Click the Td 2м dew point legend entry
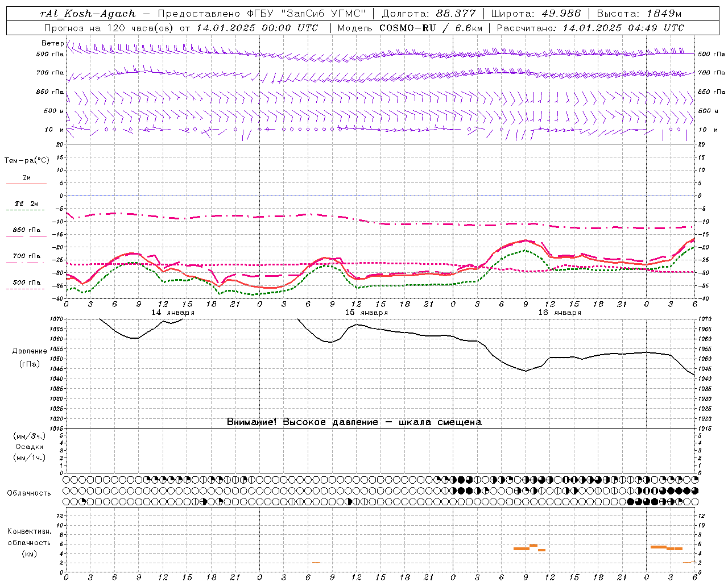The image size is (728, 582). (x=27, y=203)
